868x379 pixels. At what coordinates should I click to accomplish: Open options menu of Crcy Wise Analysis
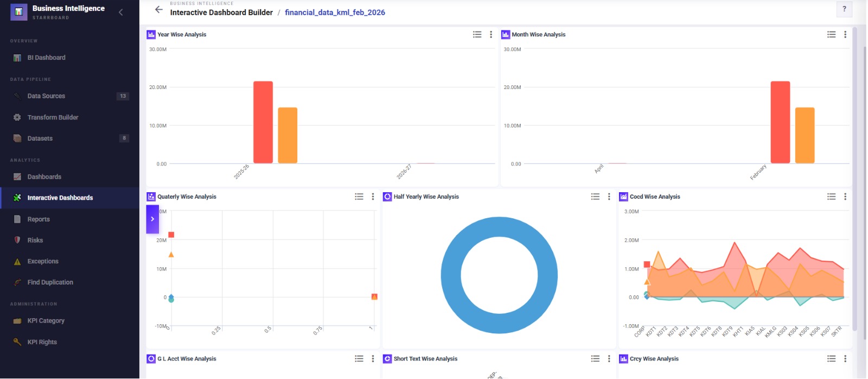(x=845, y=358)
